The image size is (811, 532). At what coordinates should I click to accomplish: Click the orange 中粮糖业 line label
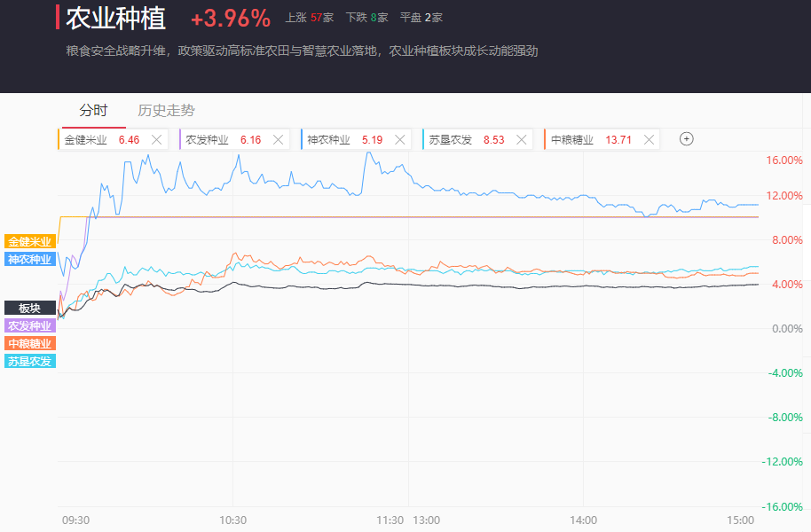tap(30, 343)
